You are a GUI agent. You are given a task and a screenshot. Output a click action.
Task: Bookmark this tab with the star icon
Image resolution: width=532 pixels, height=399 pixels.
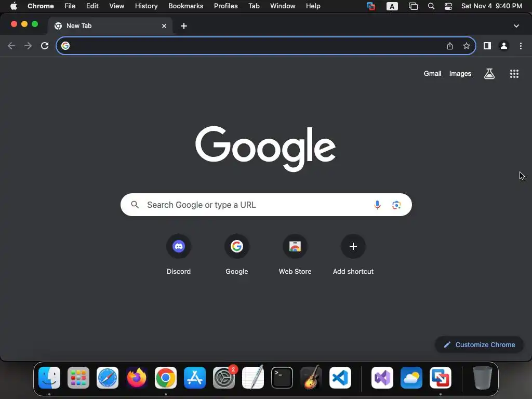[467, 46]
